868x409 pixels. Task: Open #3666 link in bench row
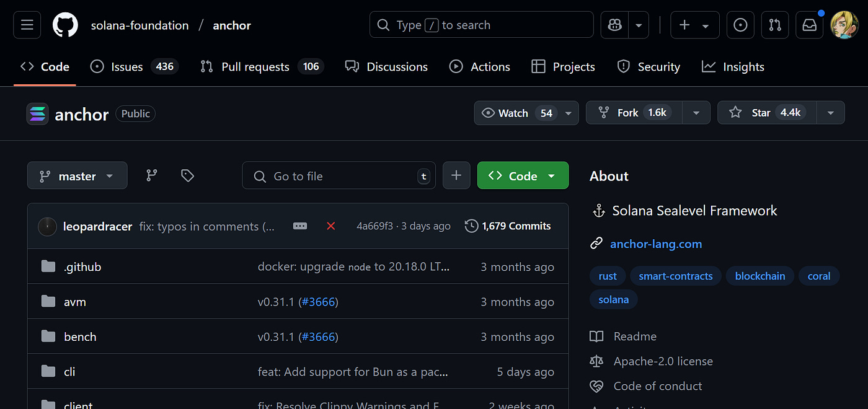(x=318, y=337)
